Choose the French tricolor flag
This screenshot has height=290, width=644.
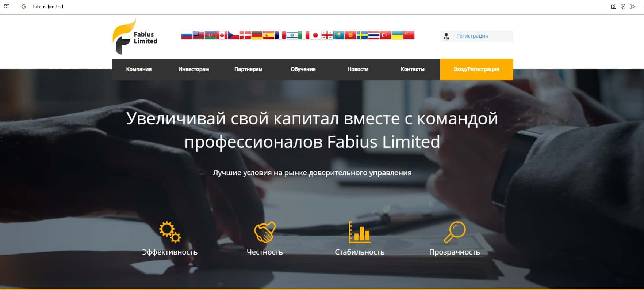[280, 35]
